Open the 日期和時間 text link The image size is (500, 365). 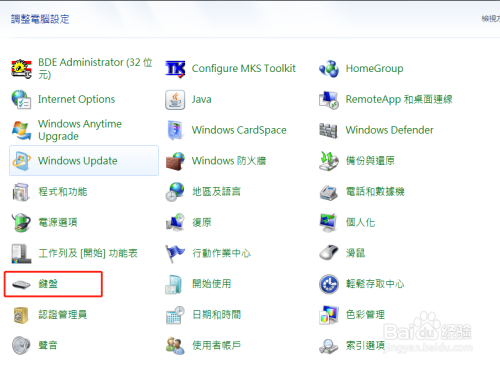(216, 315)
